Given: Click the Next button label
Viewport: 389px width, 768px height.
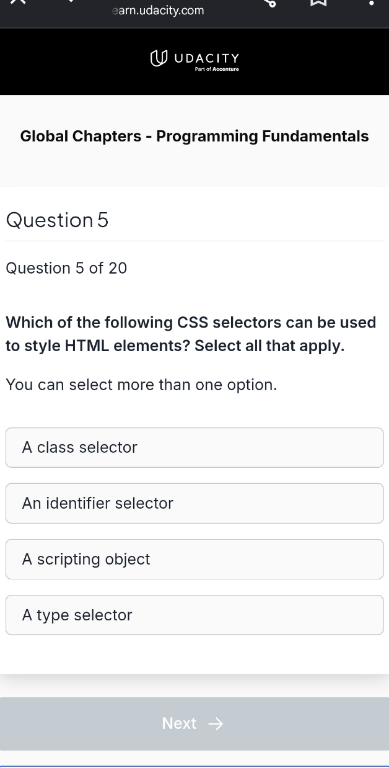Looking at the screenshot, I should click(x=179, y=723).
